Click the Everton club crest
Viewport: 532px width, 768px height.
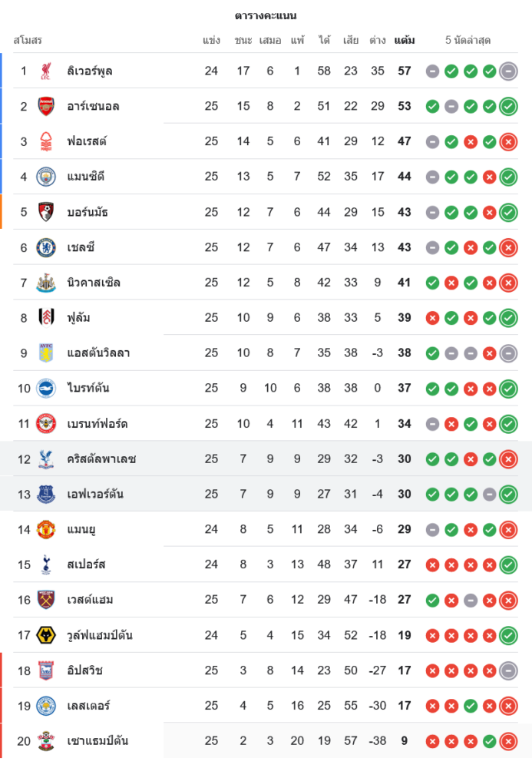[46, 494]
